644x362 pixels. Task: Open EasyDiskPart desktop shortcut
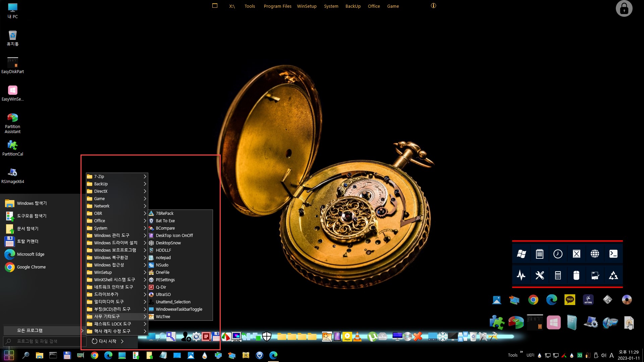tap(13, 65)
